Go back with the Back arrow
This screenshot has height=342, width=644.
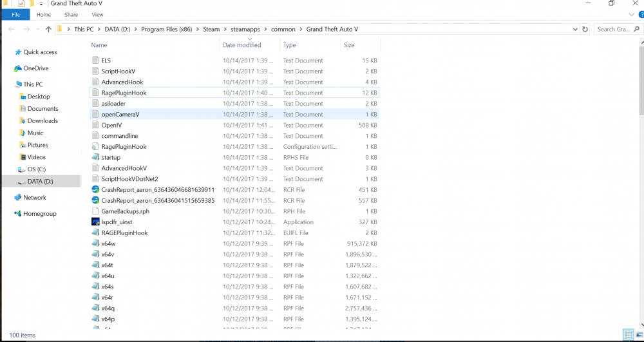pyautogui.click(x=12, y=29)
